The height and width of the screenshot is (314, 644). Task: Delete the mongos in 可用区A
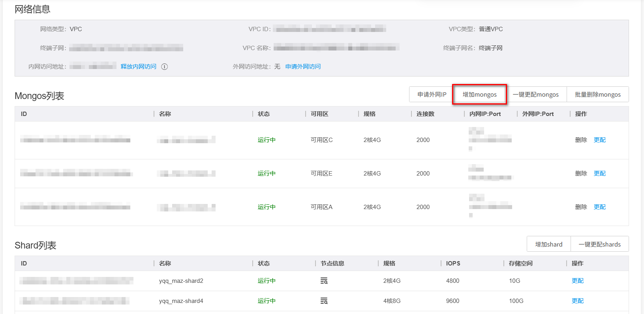(581, 207)
